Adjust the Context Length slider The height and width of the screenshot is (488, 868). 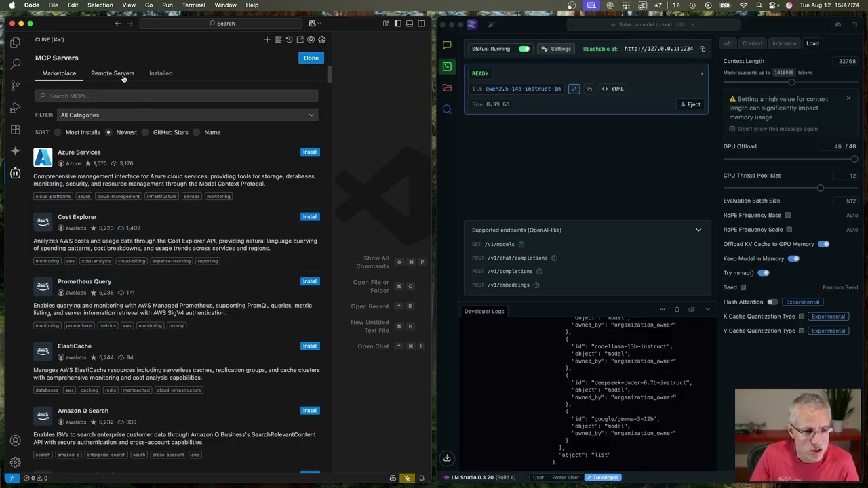[791, 82]
